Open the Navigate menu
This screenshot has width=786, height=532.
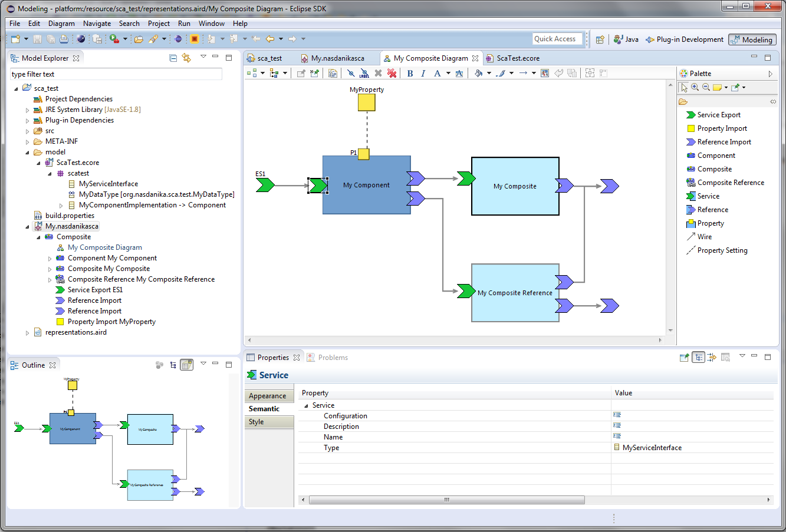[97, 24]
